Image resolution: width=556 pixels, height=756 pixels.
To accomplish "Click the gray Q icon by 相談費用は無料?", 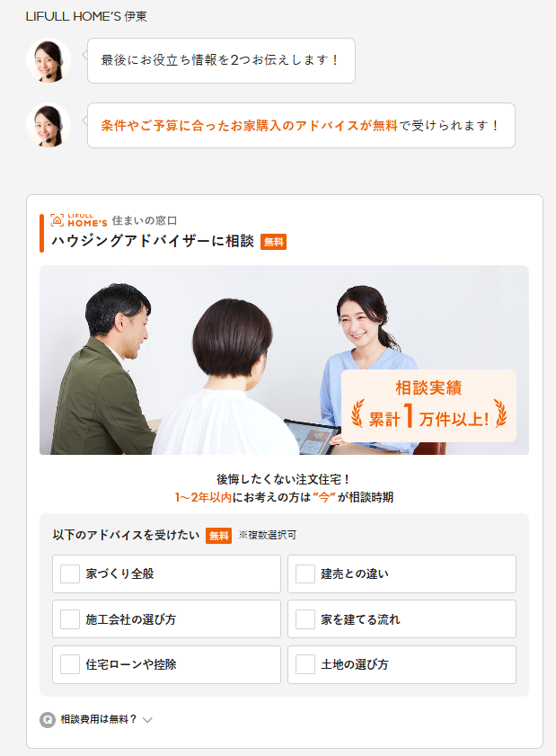I will click(x=48, y=720).
